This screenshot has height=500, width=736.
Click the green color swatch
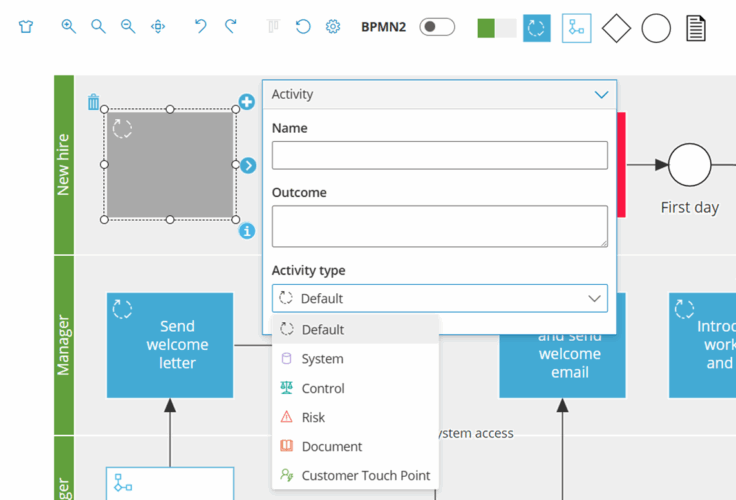point(486,28)
